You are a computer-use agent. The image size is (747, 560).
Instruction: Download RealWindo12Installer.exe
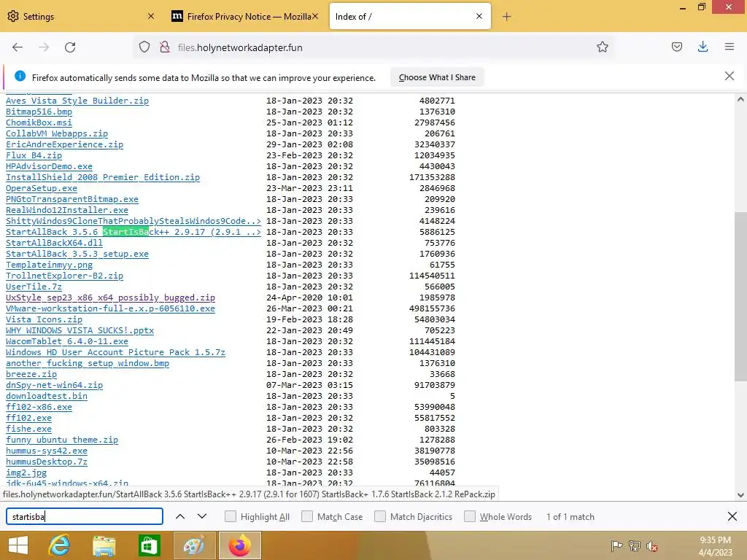[x=66, y=210]
